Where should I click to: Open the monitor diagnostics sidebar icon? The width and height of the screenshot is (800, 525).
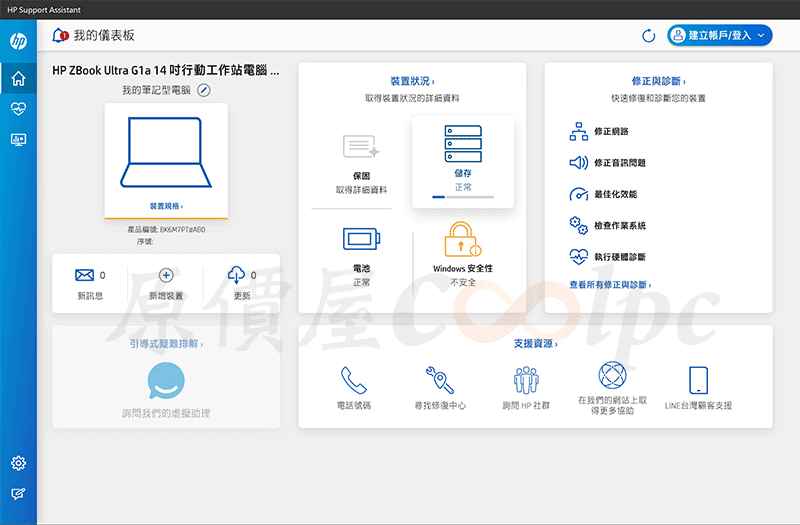18,139
